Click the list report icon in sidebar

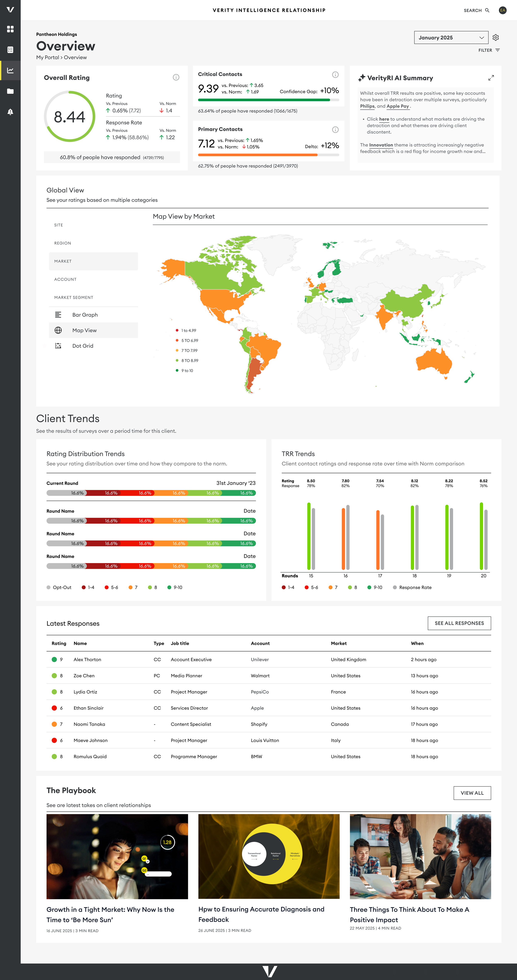(x=10, y=50)
